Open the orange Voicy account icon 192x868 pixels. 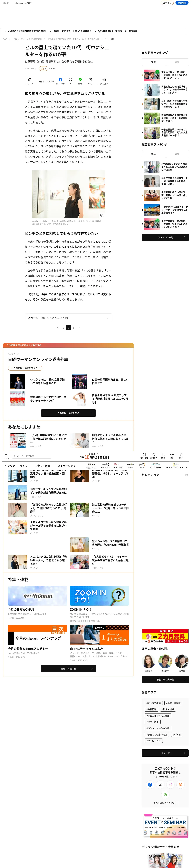tap(181, 784)
